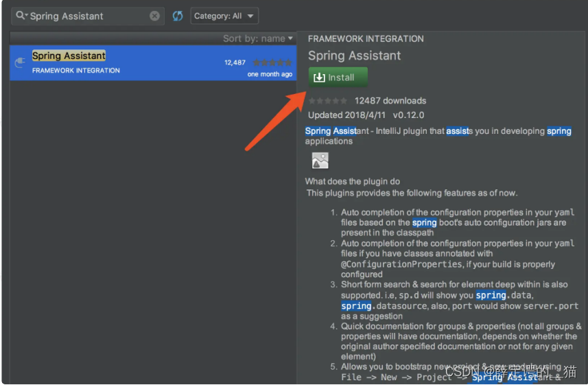Open the Category: All dropdown
Image resolution: width=588 pixels, height=385 pixels.
224,16
